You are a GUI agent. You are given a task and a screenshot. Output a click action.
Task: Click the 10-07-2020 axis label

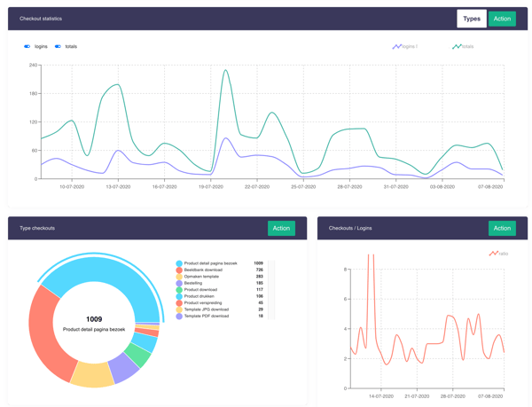tap(72, 187)
